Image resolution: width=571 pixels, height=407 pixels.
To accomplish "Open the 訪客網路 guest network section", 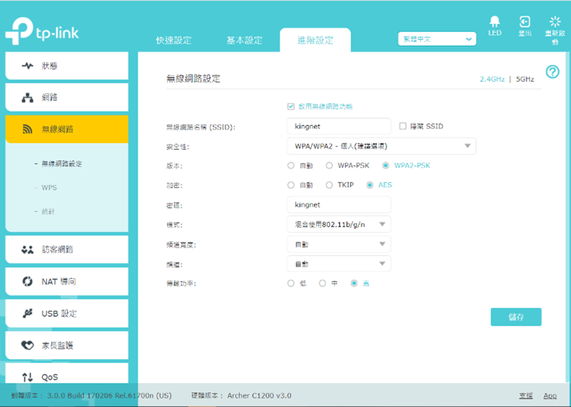I will tap(67, 249).
